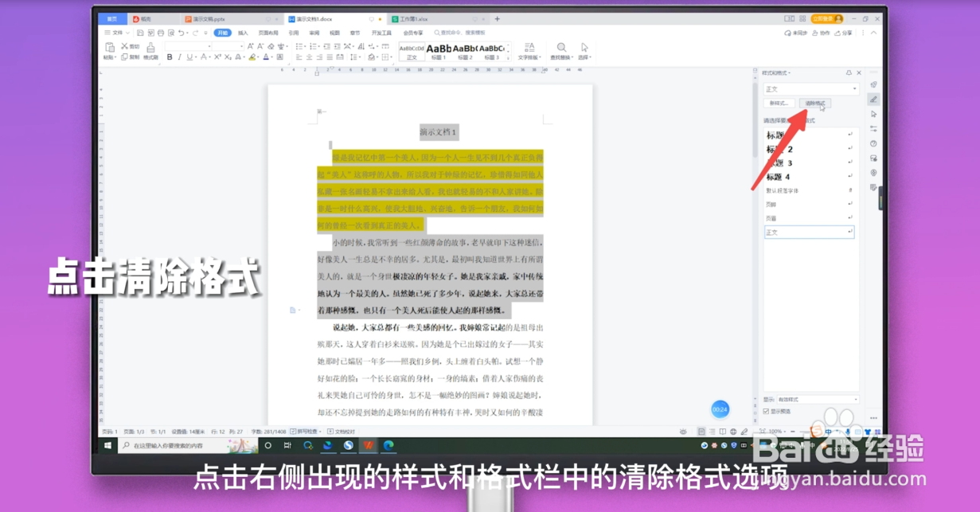Open the 页面布局 ribbon tab
This screenshot has width=980, height=512.
pyautogui.click(x=268, y=33)
